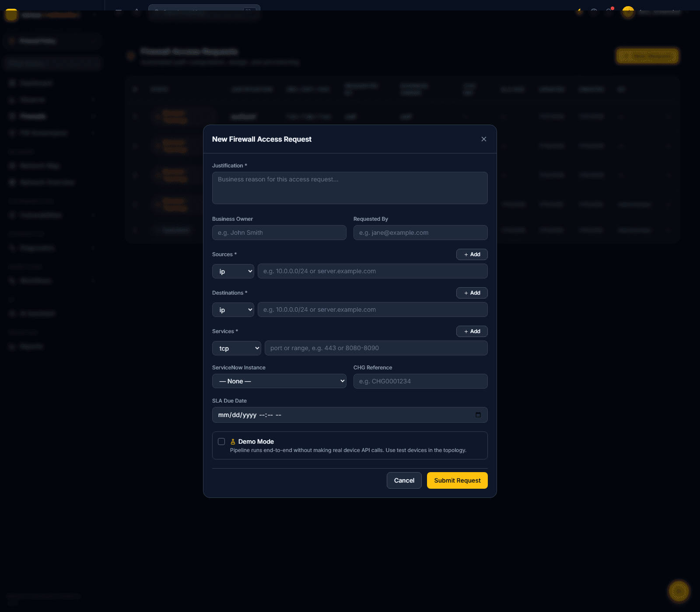Click the CHG Reference input field

click(420, 381)
